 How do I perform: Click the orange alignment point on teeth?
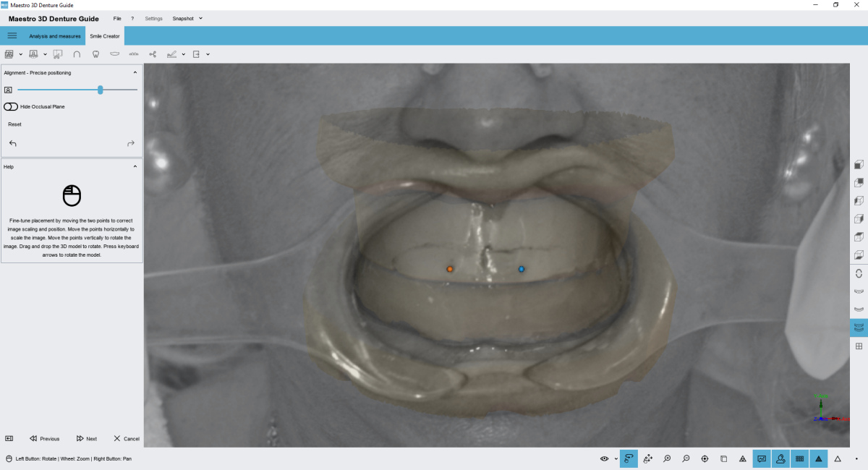click(x=449, y=269)
